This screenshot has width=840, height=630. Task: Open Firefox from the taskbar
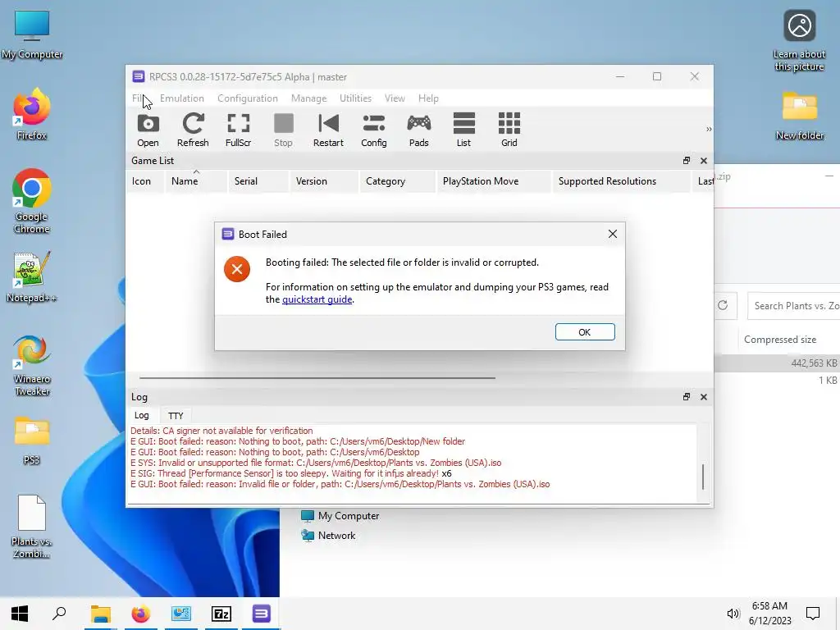click(x=141, y=614)
